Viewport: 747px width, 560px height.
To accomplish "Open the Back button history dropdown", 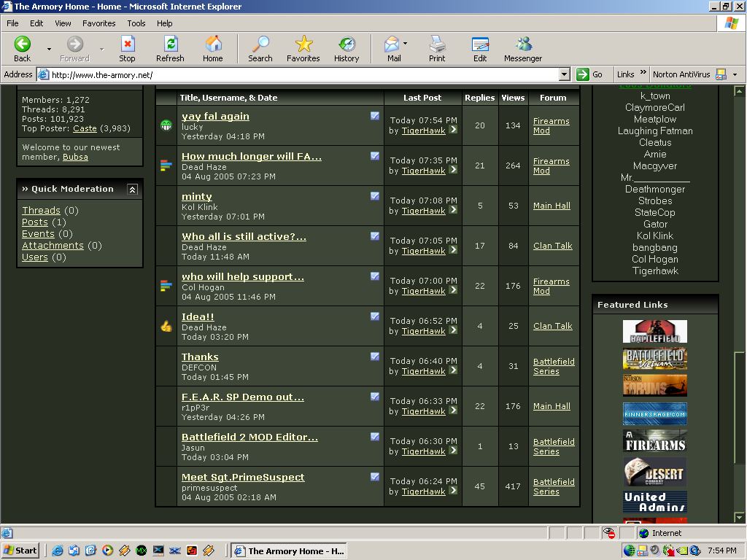I will (x=49, y=49).
